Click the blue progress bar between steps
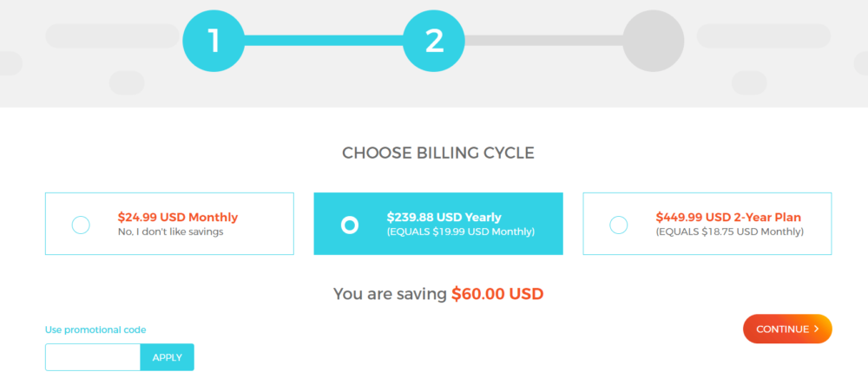868x385 pixels. point(323,41)
